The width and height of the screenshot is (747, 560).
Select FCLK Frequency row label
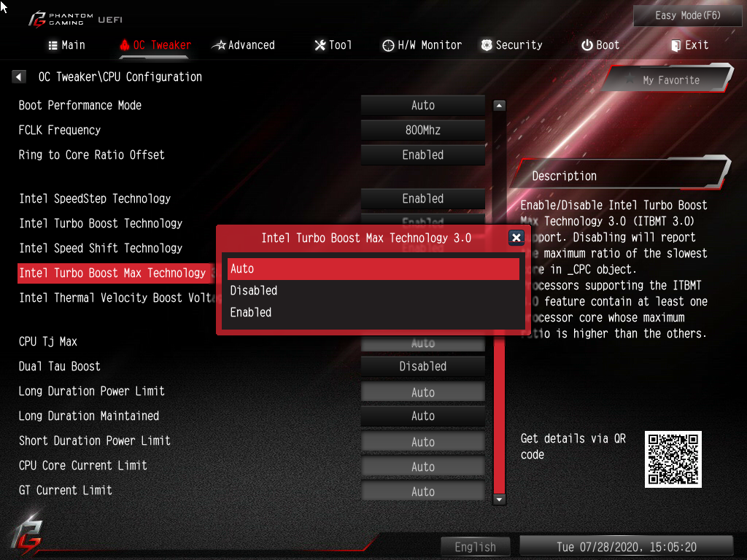point(60,130)
